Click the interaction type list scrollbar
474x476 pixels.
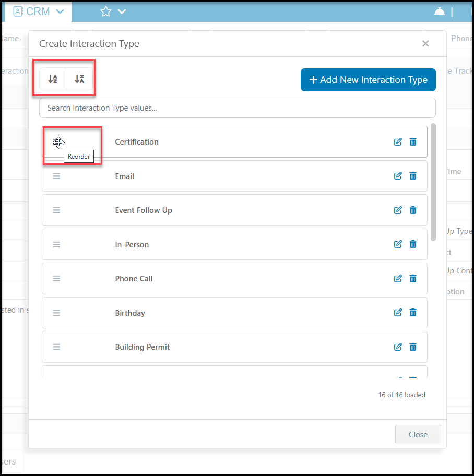tap(433, 182)
